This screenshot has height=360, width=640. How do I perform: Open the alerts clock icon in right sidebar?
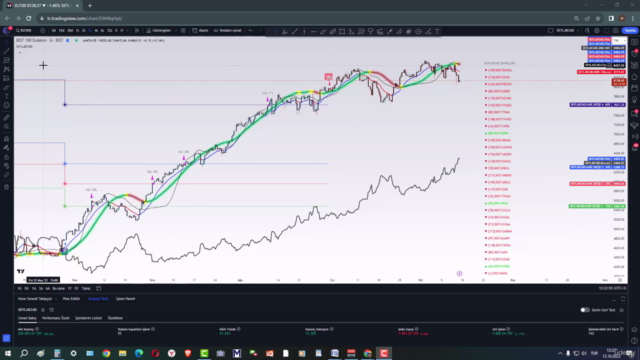634,53
